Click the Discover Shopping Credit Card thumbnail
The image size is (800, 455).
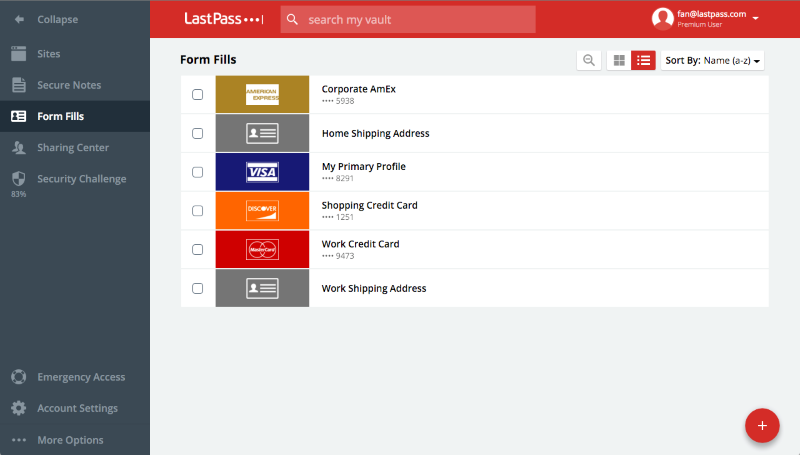262,210
